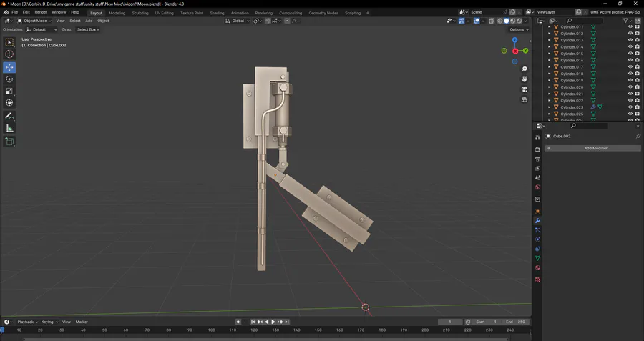644x341 pixels.
Task: Open the Keying dropdown in timeline
Action: point(49,322)
